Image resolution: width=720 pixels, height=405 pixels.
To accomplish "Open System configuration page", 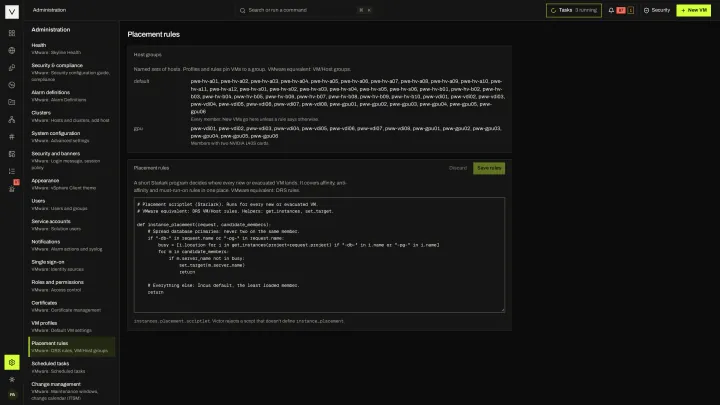I will [x=71, y=137].
